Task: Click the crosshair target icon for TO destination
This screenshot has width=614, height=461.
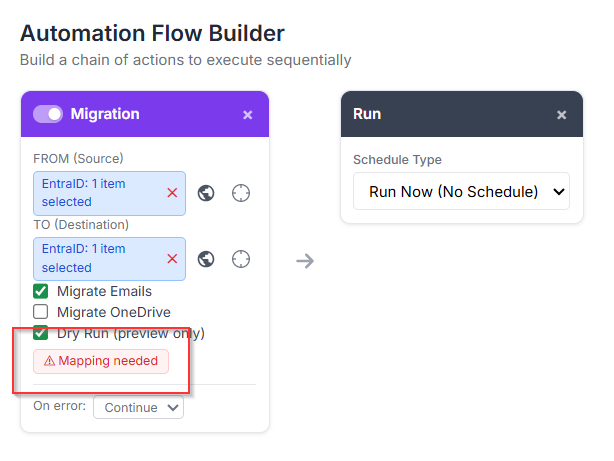Action: pos(240,259)
